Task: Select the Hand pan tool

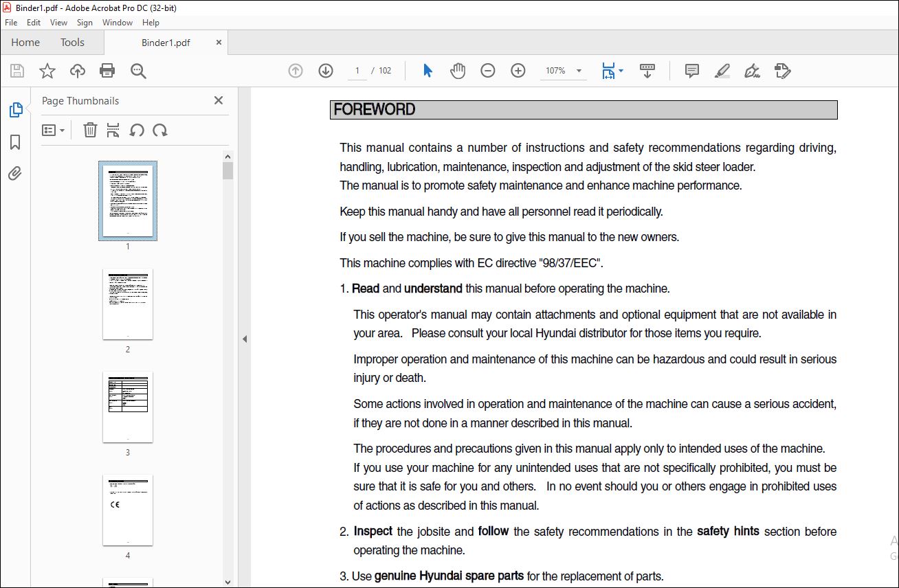Action: tap(458, 71)
